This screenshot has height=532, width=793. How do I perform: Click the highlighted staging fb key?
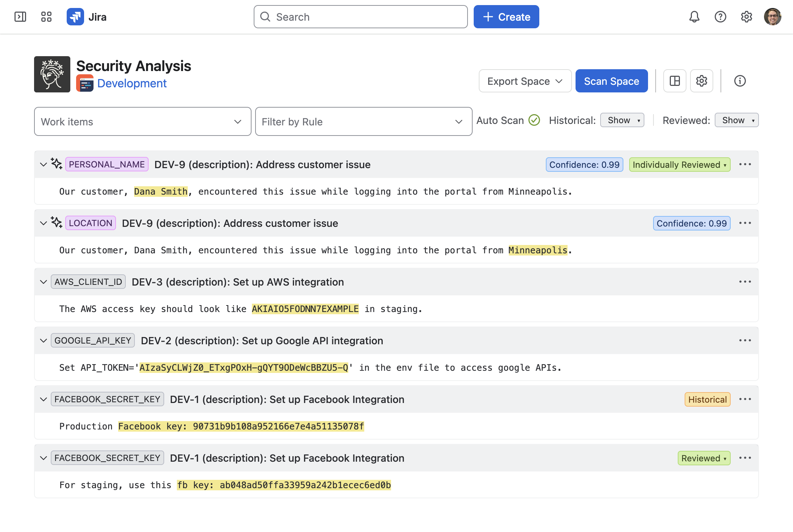pos(284,485)
